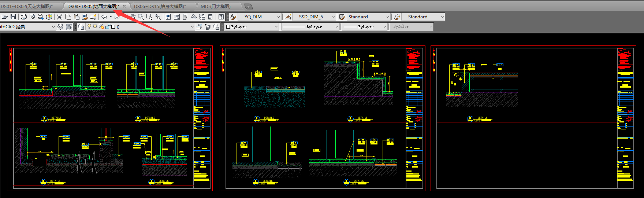644x198 pixels.
Task: Switch to DS01~DS02(天花大样图) tab
Action: (x=27, y=7)
